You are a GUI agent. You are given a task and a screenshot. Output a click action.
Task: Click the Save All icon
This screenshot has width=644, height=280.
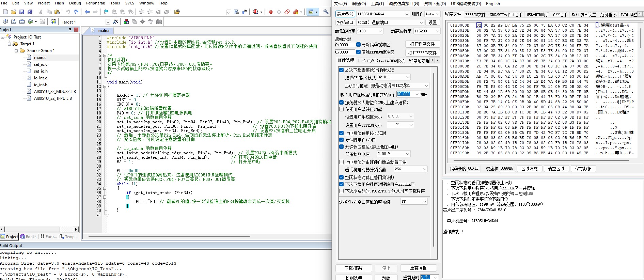(x=30, y=12)
